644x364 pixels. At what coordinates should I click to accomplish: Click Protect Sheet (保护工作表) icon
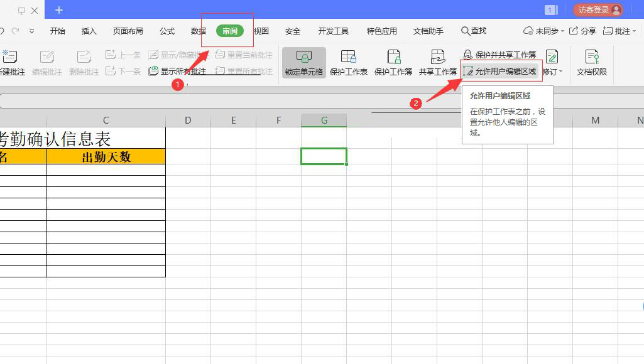coord(348,56)
